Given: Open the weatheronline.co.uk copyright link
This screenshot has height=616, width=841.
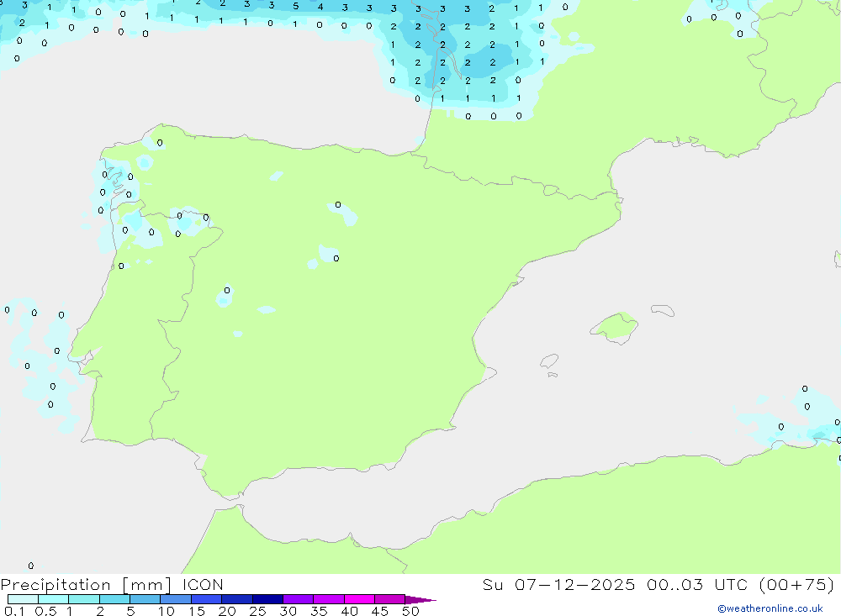Looking at the screenshot, I should 770,608.
